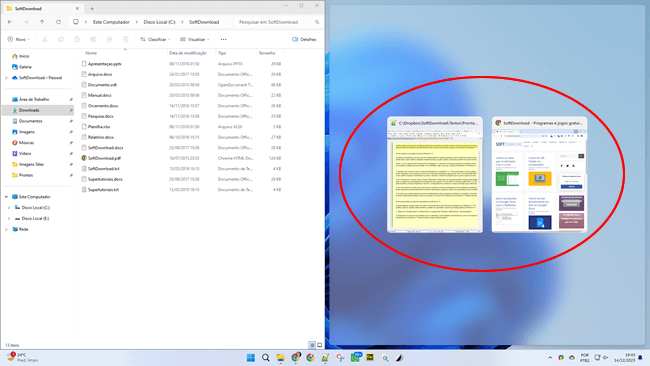Switch to details list view in status bar
This screenshot has height=366, width=650.
point(312,345)
